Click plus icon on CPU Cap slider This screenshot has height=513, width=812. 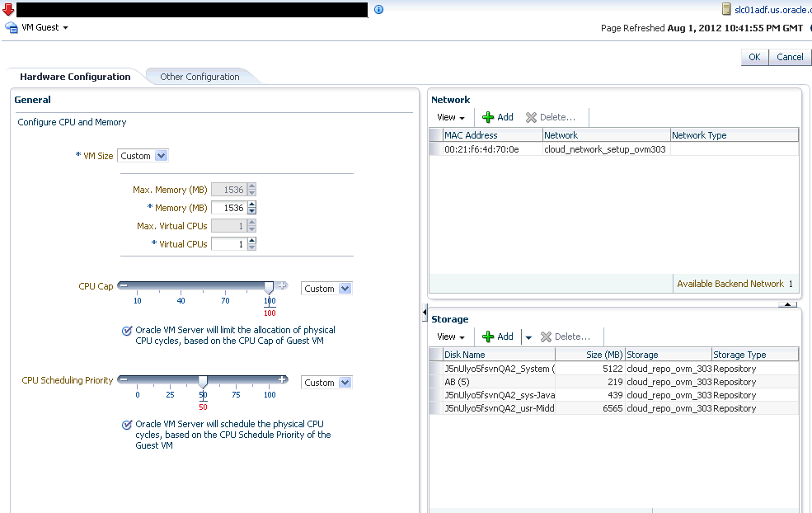(x=282, y=285)
